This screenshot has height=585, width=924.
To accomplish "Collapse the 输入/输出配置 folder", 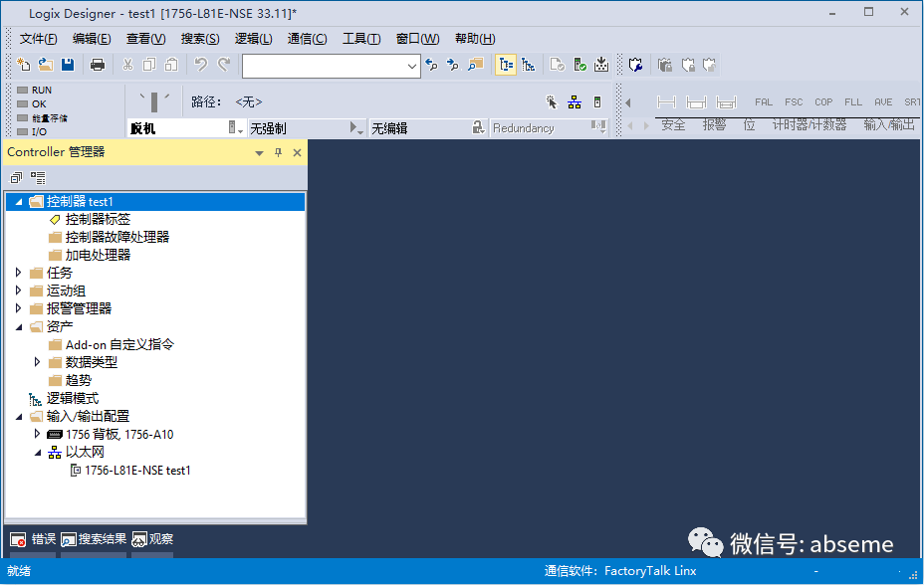I will 19,417.
